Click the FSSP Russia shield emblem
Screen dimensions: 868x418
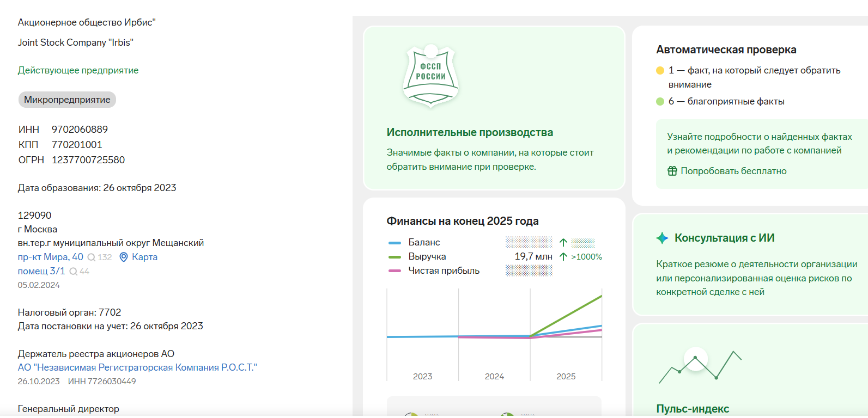click(430, 75)
